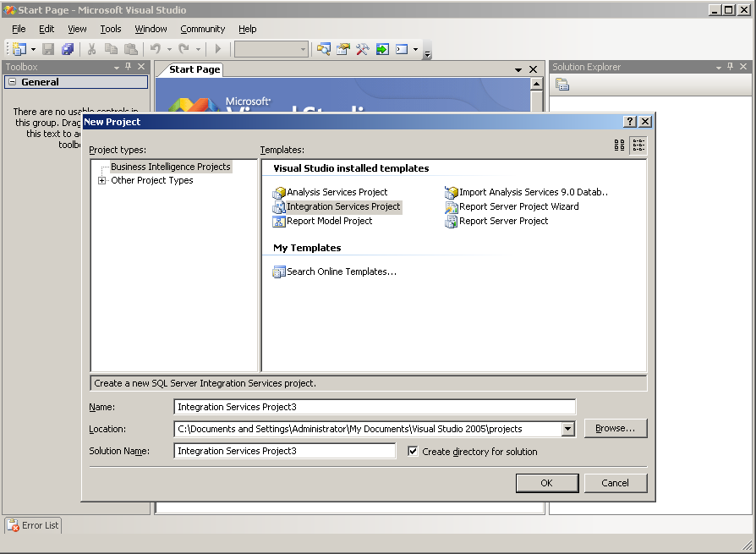The height and width of the screenshot is (554, 756).
Task: Close the Start Page document tab
Action: [x=534, y=69]
